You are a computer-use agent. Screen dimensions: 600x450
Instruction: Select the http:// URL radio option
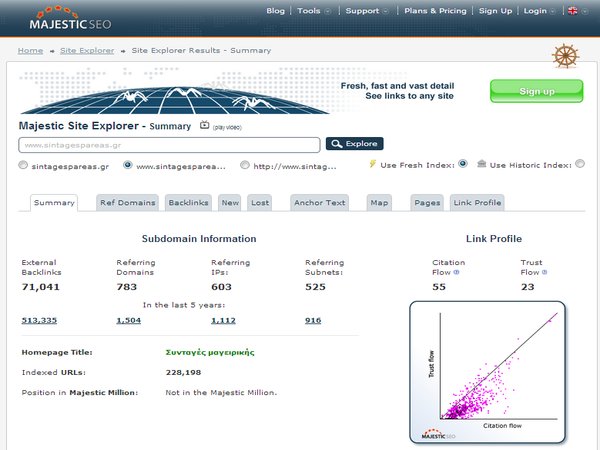click(243, 165)
